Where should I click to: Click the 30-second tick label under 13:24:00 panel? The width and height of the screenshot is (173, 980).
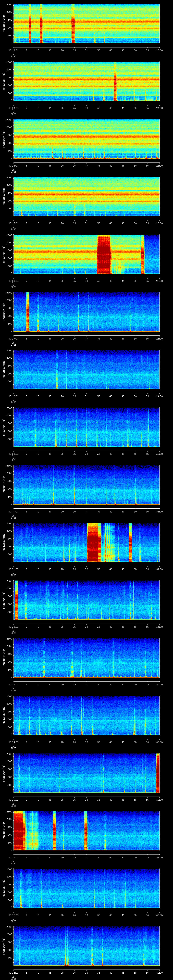pos(86,166)
